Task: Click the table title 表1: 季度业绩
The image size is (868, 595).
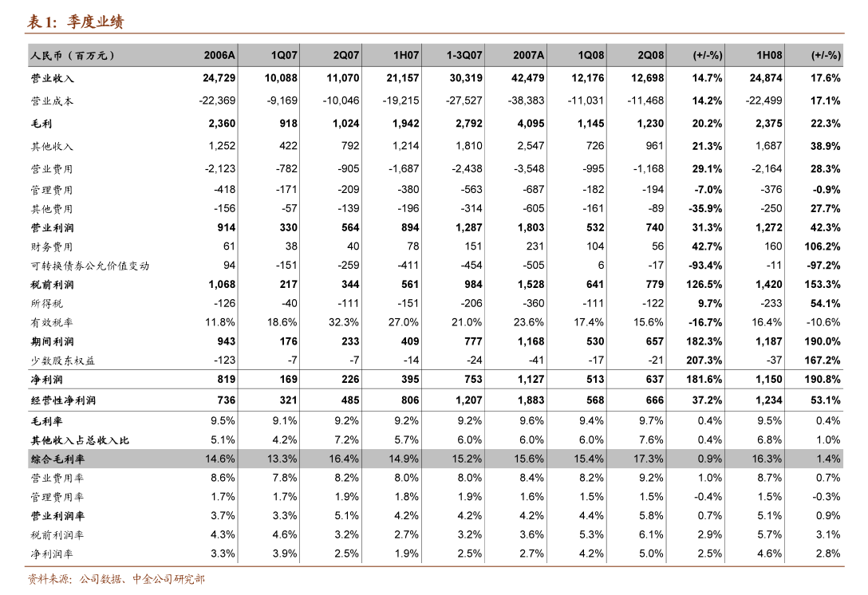Action: coord(75,22)
